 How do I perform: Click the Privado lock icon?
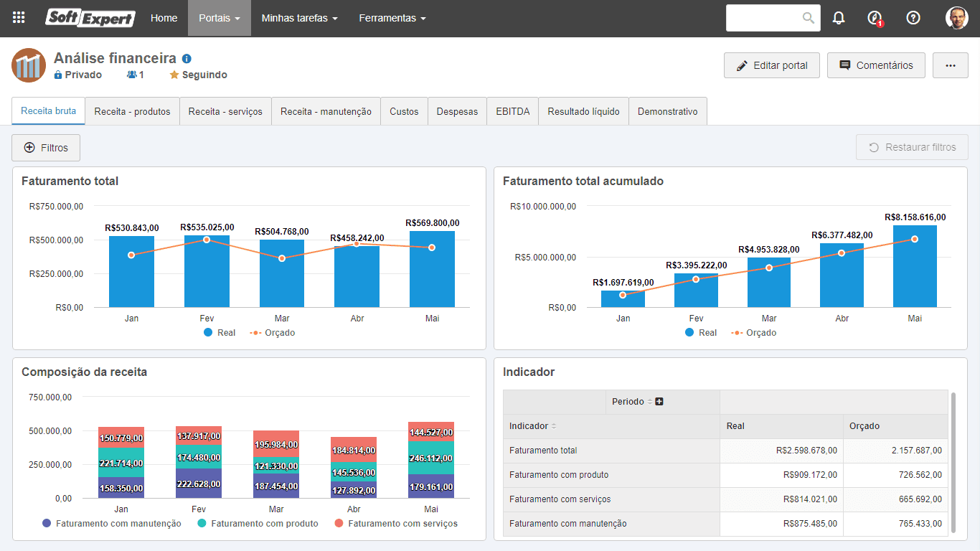click(x=58, y=75)
